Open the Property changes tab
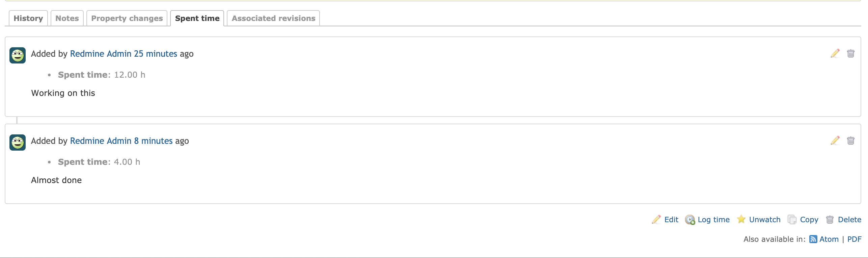868x258 pixels. point(127,18)
